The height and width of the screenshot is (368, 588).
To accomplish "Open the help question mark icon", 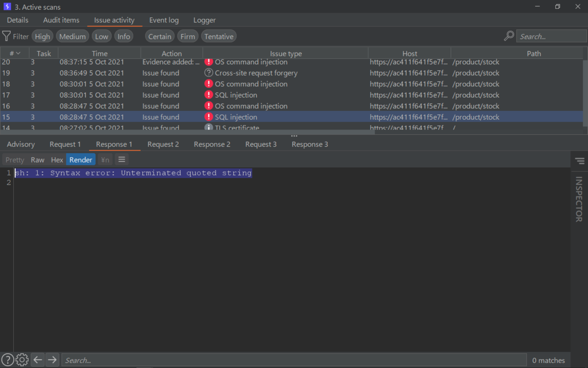I will click(7, 360).
